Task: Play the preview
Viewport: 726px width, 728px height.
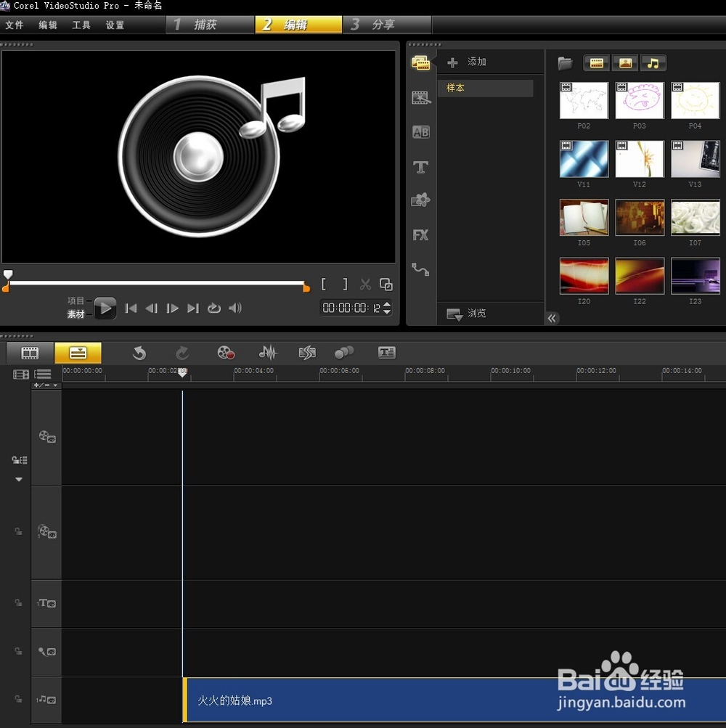Action: coord(105,308)
